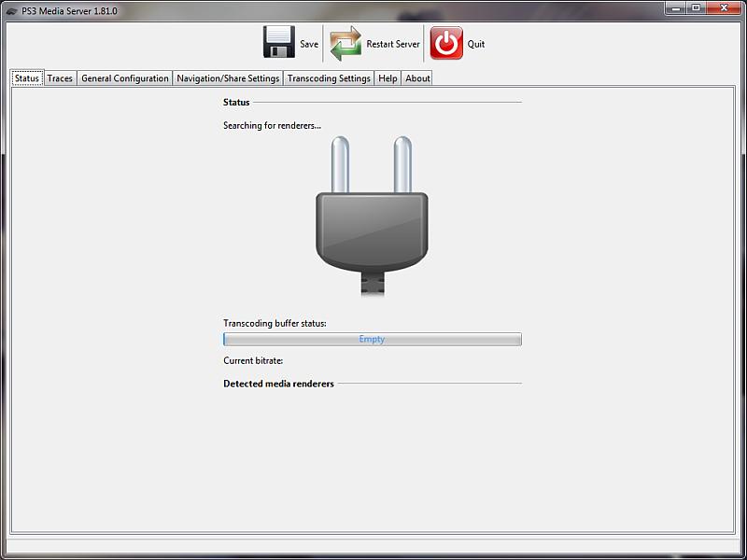Click the PS3 Media Server title bar icon
The width and height of the screenshot is (747, 560).
[12, 11]
